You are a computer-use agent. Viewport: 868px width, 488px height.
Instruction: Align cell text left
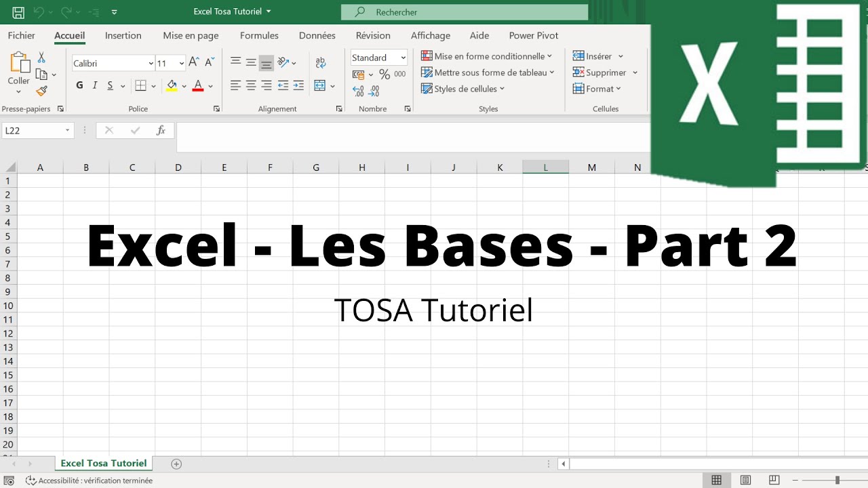click(235, 85)
